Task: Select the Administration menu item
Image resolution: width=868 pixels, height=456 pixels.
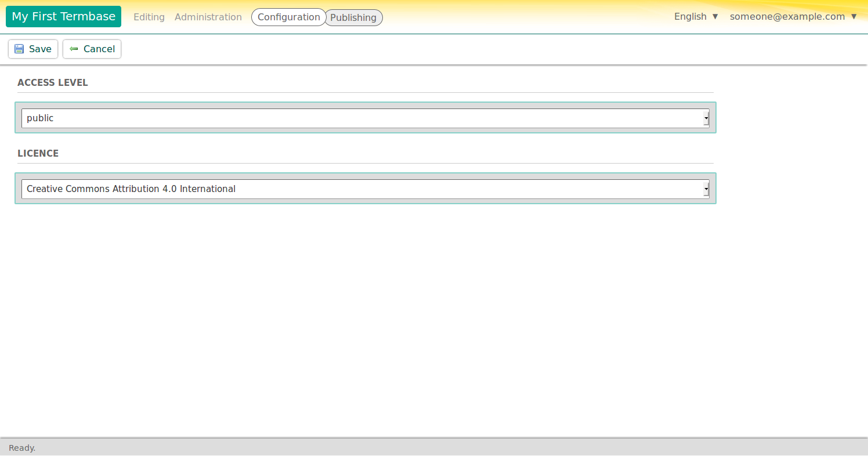Action: click(x=208, y=17)
